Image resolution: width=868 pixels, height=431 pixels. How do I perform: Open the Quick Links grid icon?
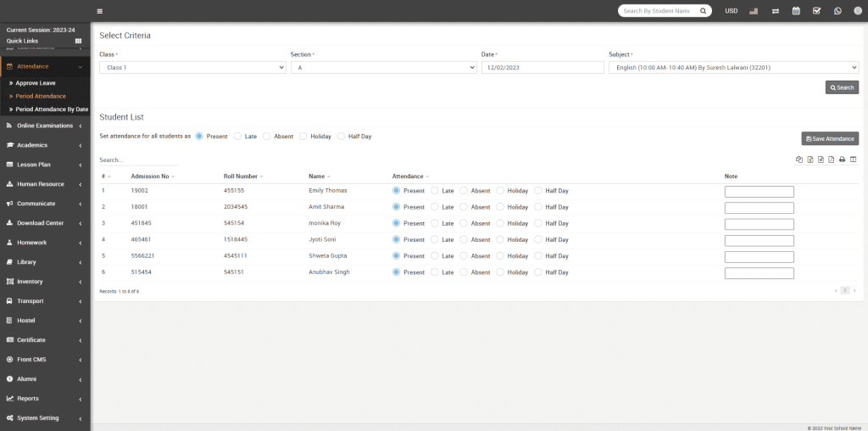[x=79, y=41]
